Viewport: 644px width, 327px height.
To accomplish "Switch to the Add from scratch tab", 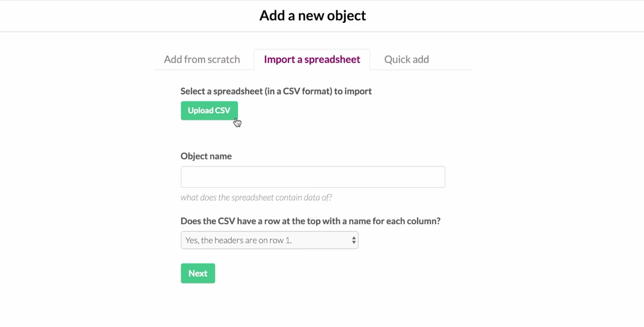I will click(202, 60).
